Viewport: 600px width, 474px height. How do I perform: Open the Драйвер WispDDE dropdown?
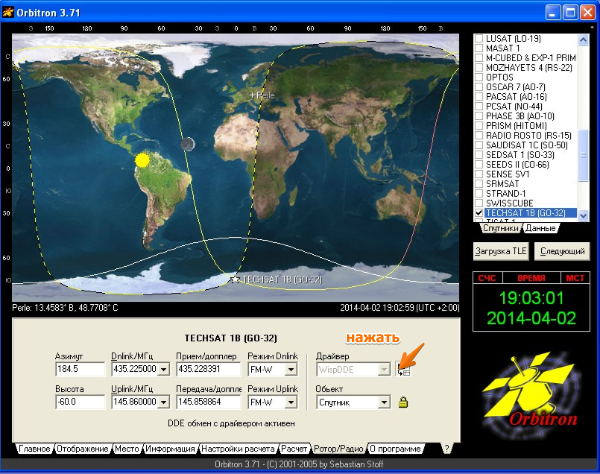pyautogui.click(x=384, y=370)
